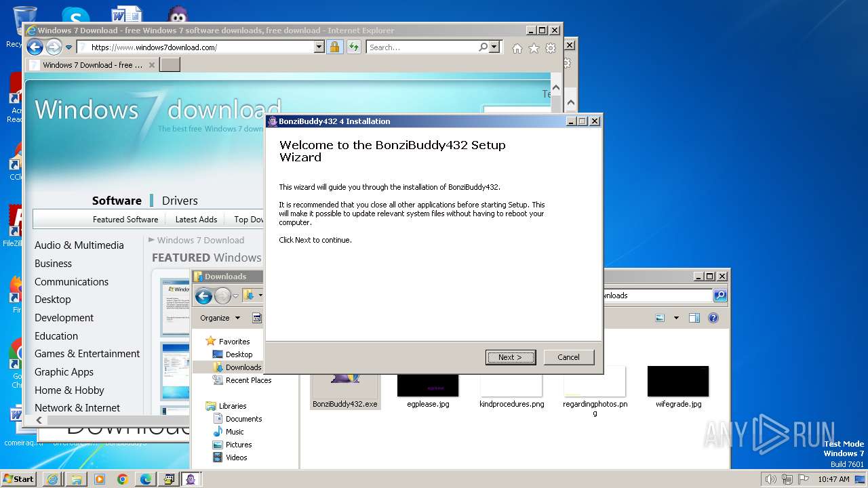Refresh the page in Internet Explorer

point(353,47)
